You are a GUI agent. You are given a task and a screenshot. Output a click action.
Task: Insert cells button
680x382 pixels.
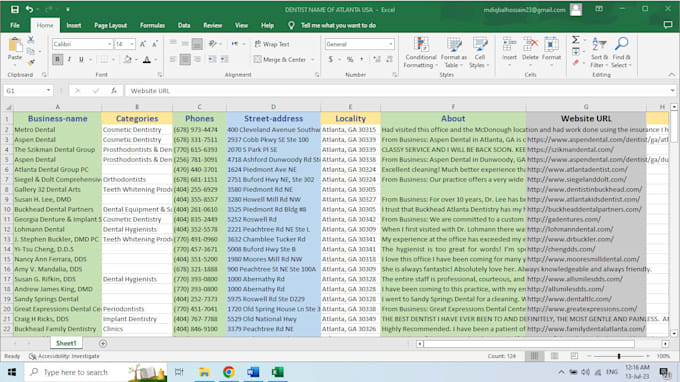[x=509, y=52]
